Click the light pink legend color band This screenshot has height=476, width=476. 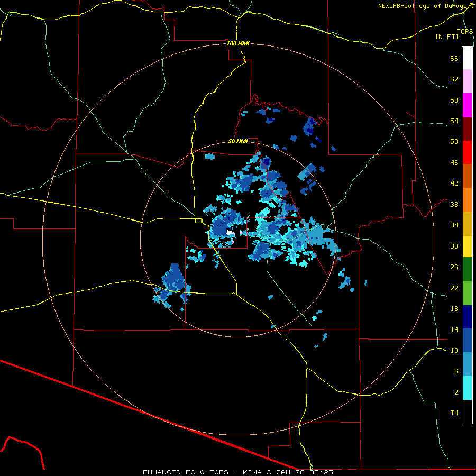tap(467, 81)
